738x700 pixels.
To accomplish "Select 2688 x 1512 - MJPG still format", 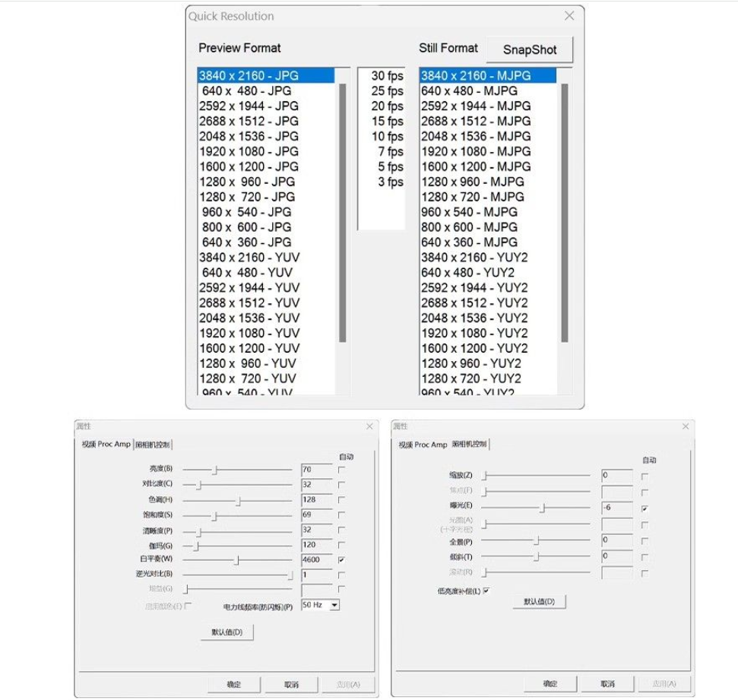I will [488, 121].
